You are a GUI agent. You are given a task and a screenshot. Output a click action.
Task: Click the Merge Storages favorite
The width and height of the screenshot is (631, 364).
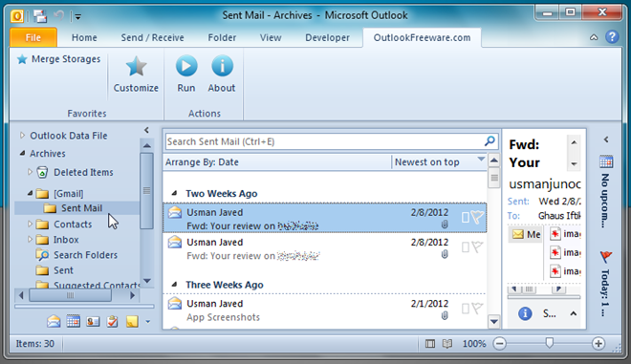pos(58,59)
